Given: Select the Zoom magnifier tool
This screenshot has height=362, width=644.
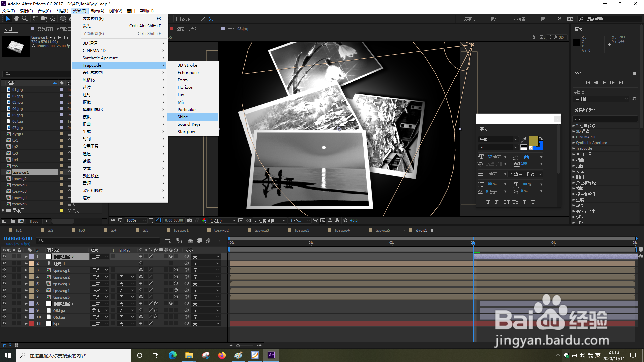Looking at the screenshot, I should [x=25, y=19].
